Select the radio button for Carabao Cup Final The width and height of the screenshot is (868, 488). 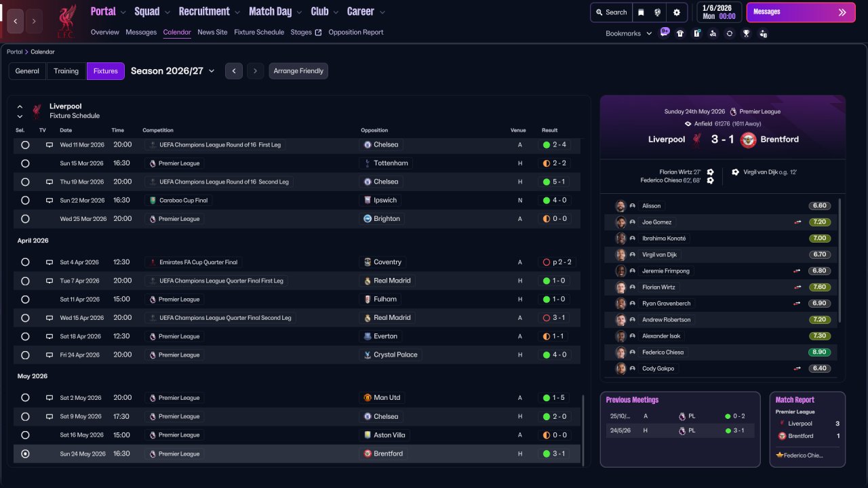pos(25,201)
